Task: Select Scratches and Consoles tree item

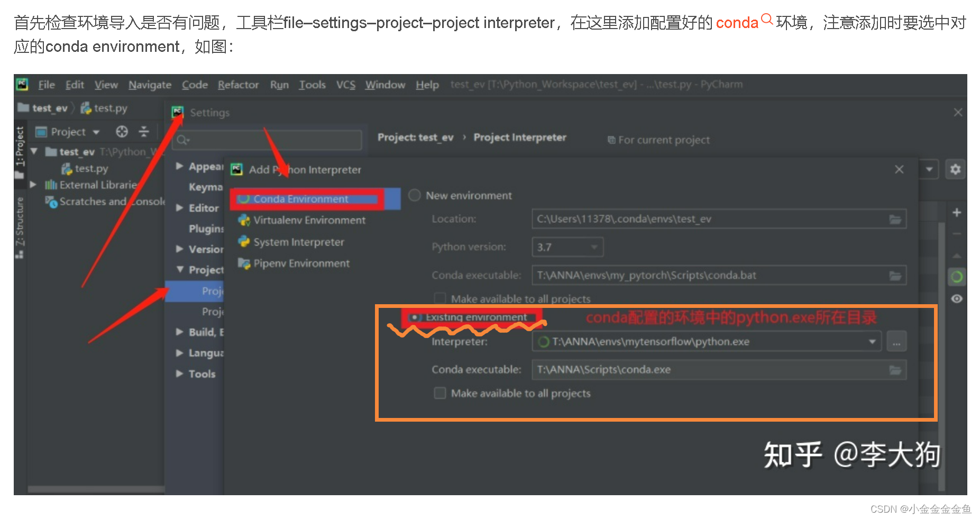Action: pyautogui.click(x=105, y=202)
